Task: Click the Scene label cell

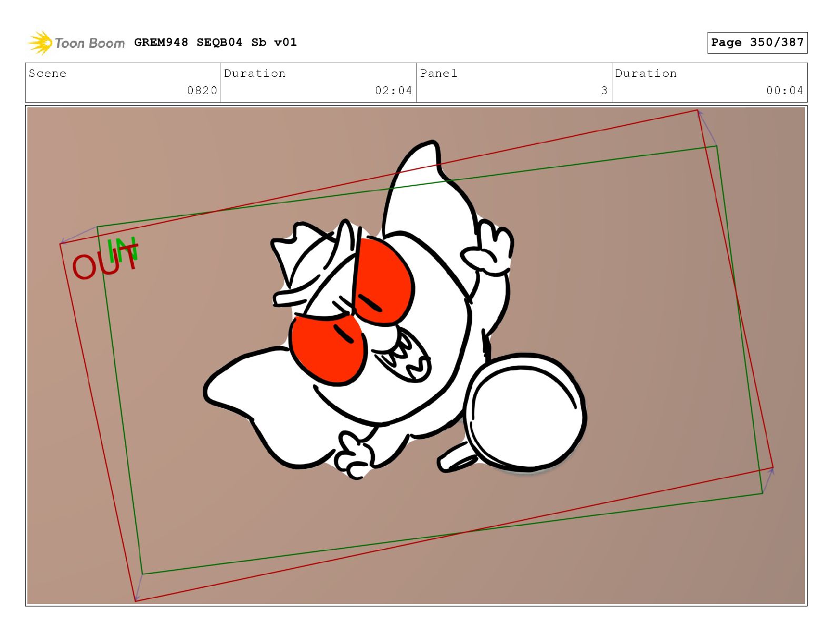Action: 123,83
